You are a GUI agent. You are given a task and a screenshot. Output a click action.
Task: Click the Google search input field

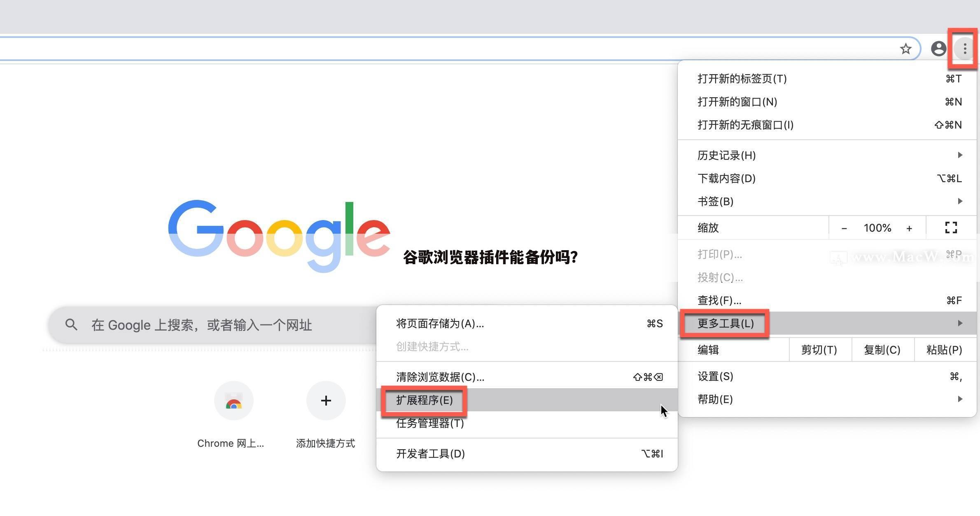click(x=212, y=325)
